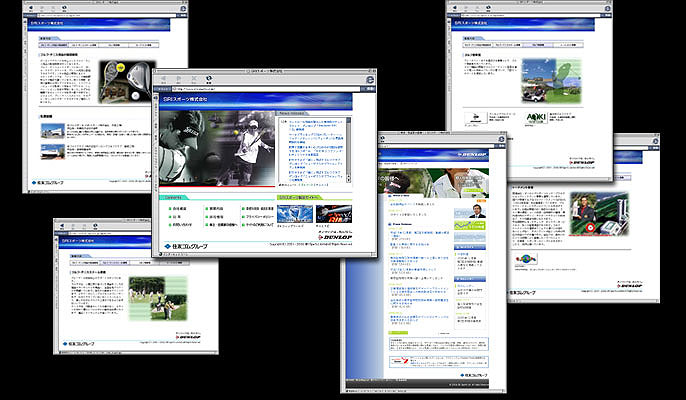The image size is (686, 400).
Task: Click the dark golf club banner thumbnail
Action: [x=334, y=214]
